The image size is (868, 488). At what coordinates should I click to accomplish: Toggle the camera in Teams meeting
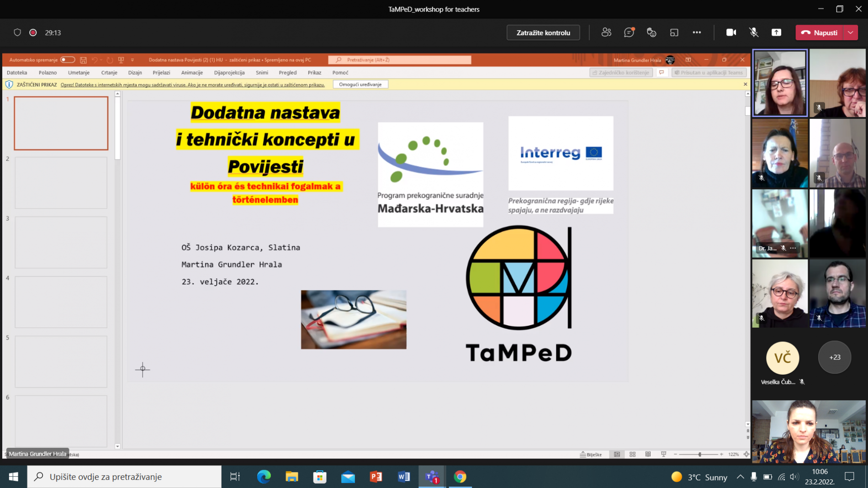[731, 32]
